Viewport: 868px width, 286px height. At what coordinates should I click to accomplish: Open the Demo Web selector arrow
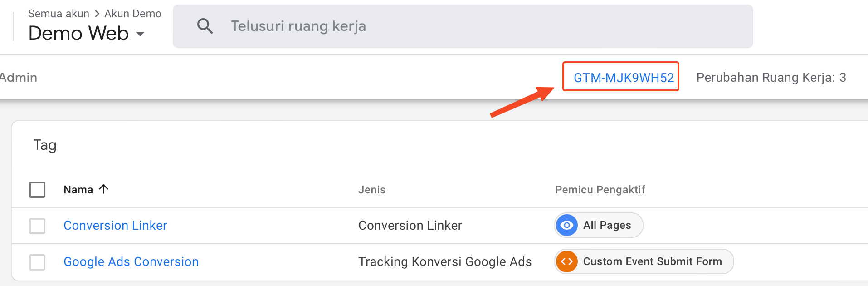[x=141, y=34]
